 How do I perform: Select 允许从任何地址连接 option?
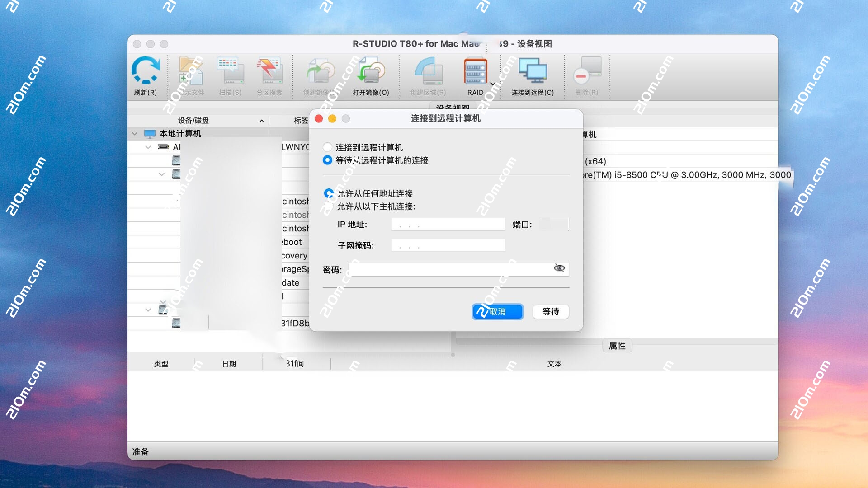(x=328, y=193)
